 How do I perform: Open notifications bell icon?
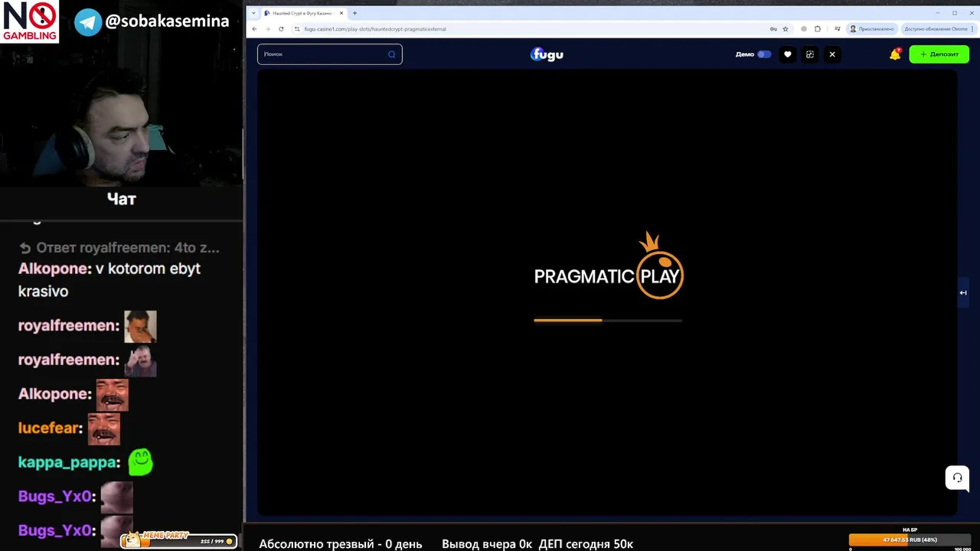pyautogui.click(x=894, y=54)
